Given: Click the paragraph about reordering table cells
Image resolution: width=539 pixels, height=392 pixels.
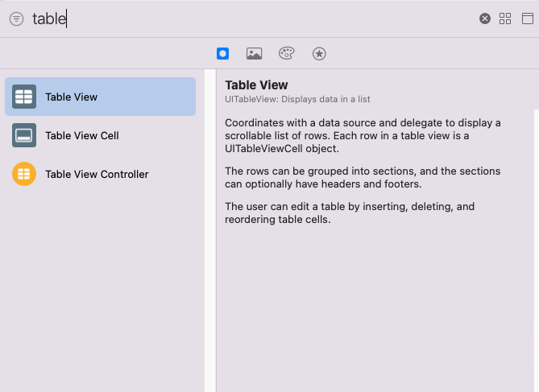Looking at the screenshot, I should 350,213.
